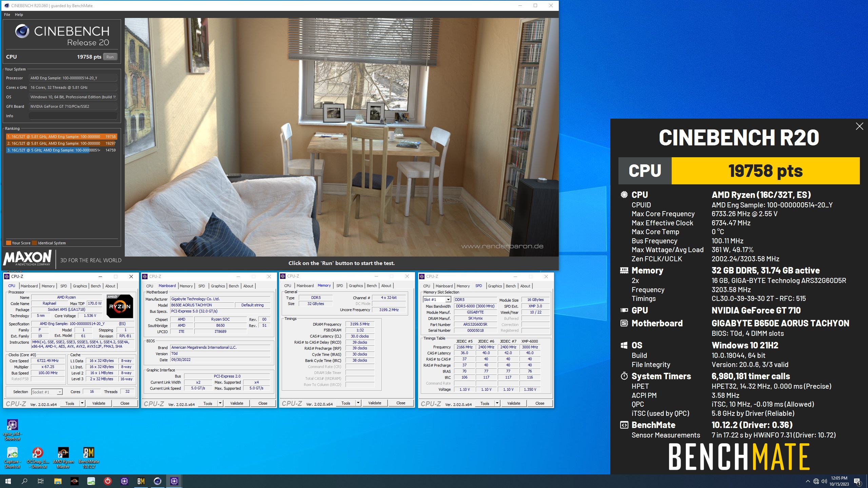Expand Tools arrow in CPU-Z Mainboard window

[x=220, y=403]
